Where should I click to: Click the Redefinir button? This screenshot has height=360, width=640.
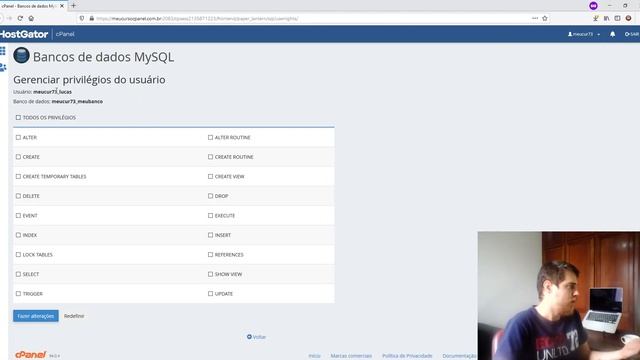pos(74,316)
